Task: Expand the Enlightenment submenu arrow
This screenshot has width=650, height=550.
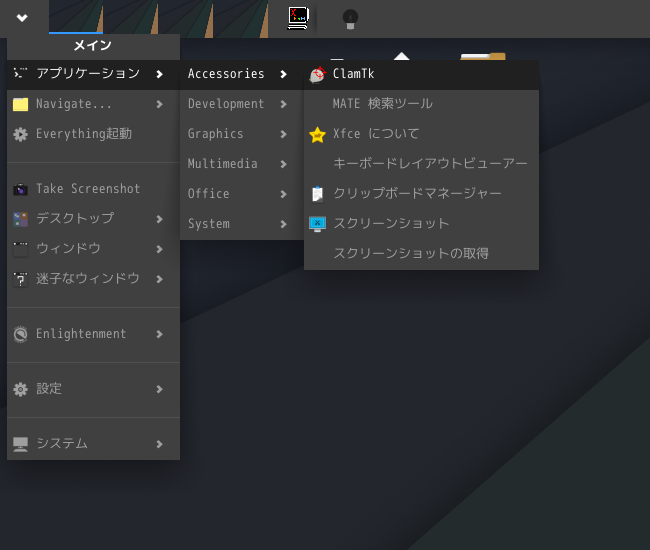Action: click(160, 334)
